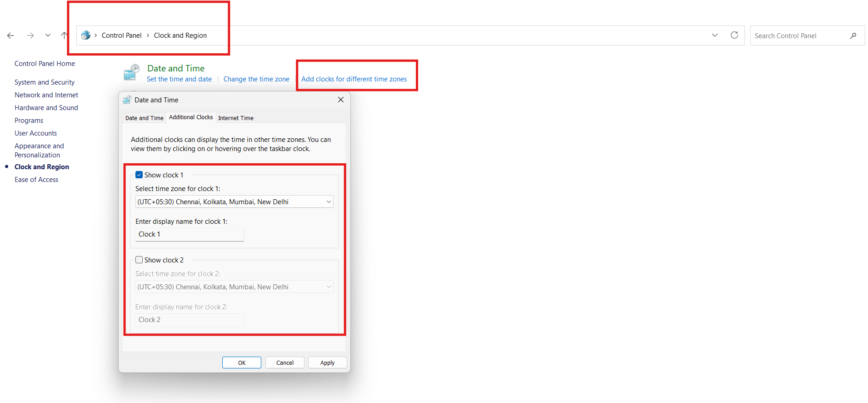This screenshot has width=868, height=403.
Task: Click the Cancel button
Action: click(x=285, y=363)
